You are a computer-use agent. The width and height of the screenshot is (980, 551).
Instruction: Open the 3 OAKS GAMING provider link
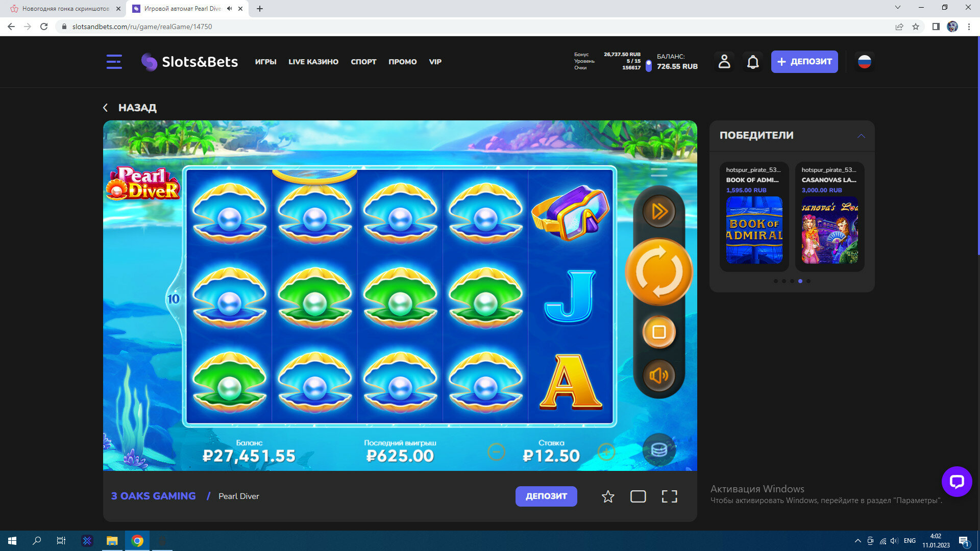(153, 496)
